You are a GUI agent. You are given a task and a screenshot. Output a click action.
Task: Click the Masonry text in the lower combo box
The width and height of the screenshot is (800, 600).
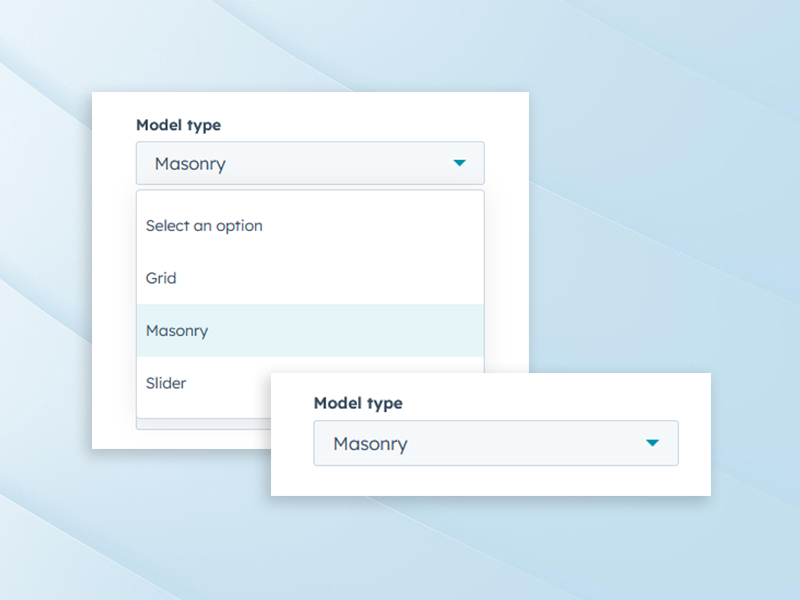(x=369, y=443)
